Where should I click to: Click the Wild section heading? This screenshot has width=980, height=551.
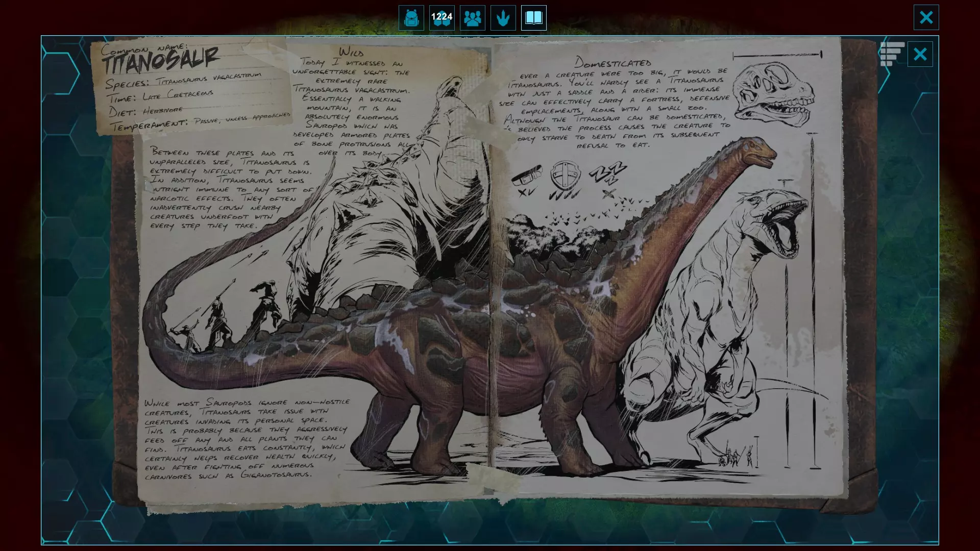pyautogui.click(x=351, y=52)
